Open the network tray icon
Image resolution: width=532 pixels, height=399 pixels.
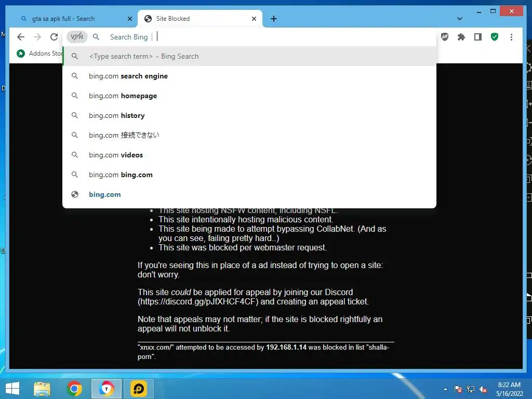click(471, 389)
